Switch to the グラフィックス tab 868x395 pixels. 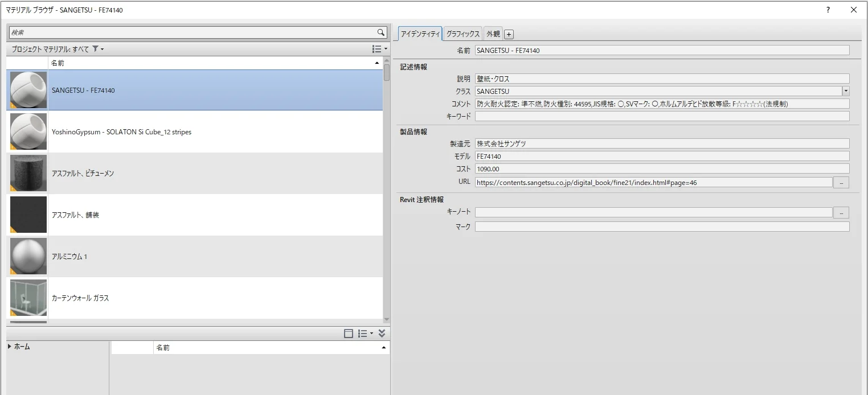(463, 34)
